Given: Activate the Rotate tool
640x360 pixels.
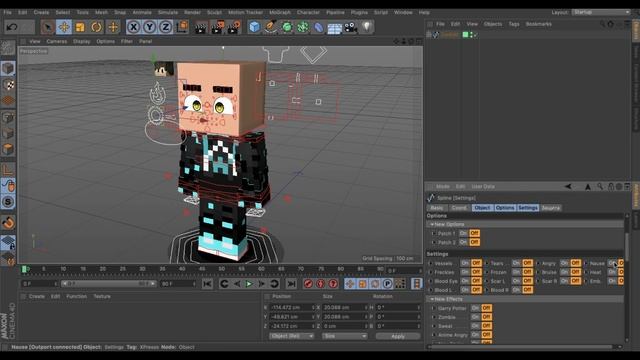Looking at the screenshot, I should pos(96,27).
